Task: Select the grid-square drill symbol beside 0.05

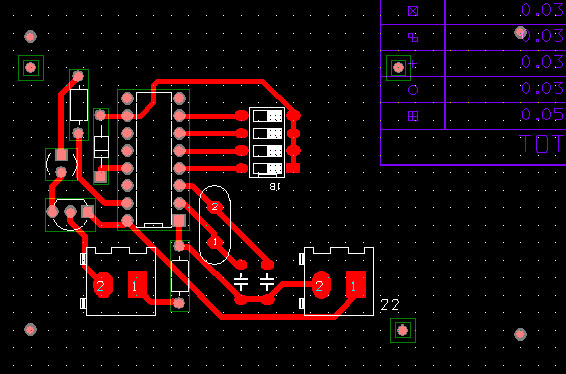Action: tap(413, 116)
